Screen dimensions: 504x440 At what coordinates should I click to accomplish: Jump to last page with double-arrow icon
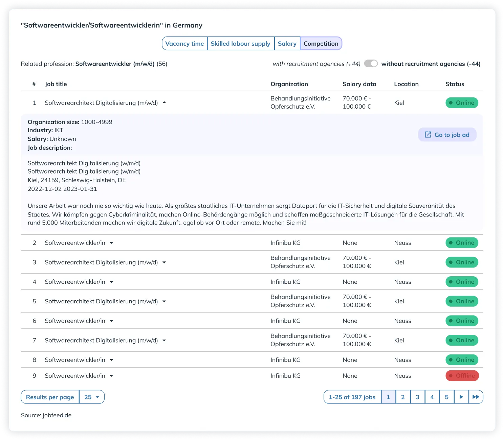(476, 397)
